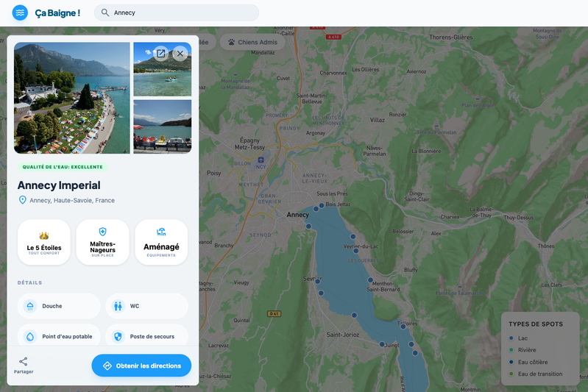Click the Qualité de l'eau: Excellente badge

63,167
